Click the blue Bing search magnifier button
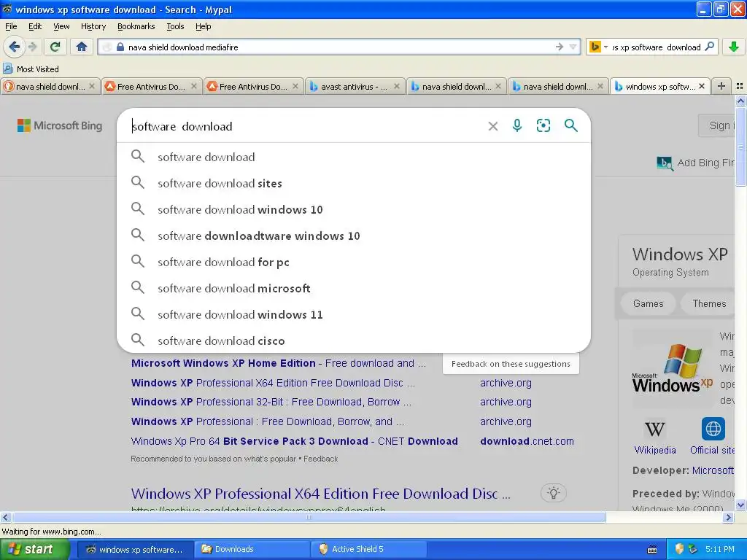This screenshot has height=560, width=747. [x=570, y=125]
